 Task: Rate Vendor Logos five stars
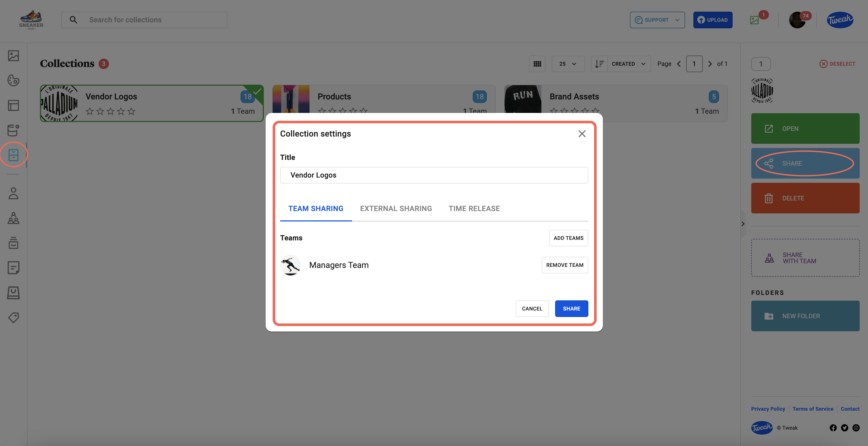132,111
